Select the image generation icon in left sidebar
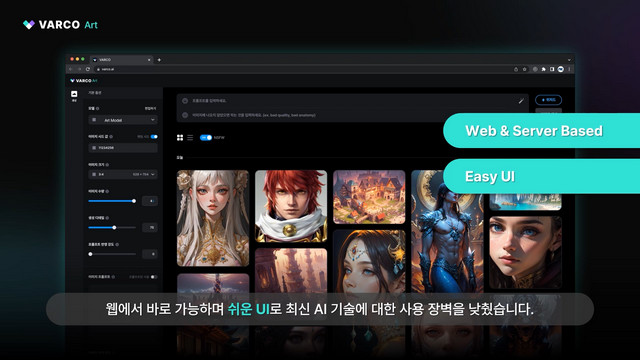 click(x=74, y=94)
